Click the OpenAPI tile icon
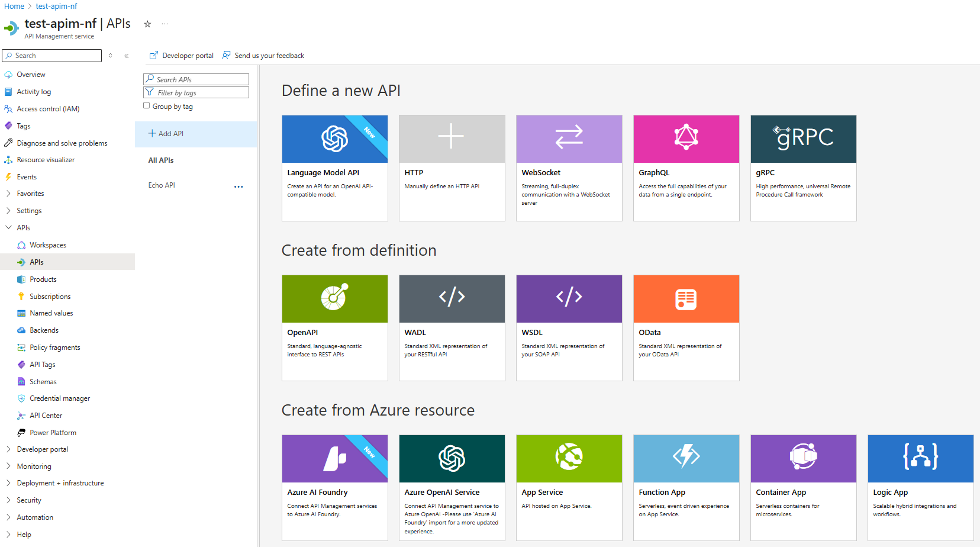980x547 pixels. [x=334, y=297]
